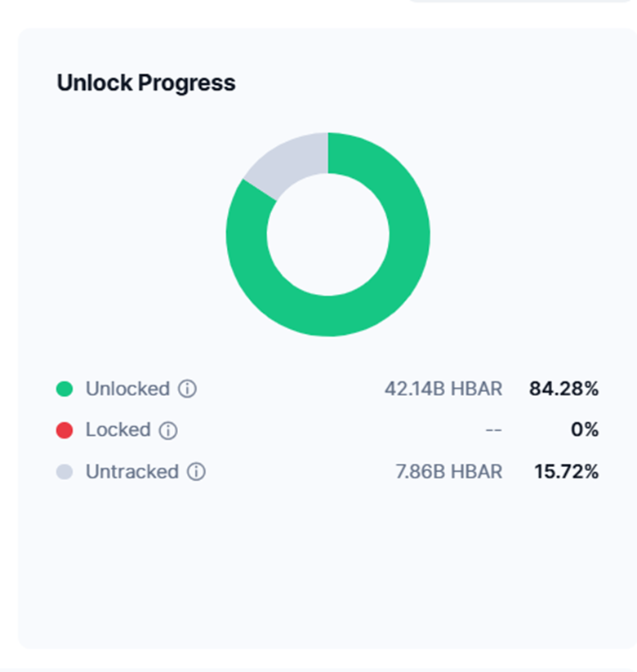Select the Locked legend label
Viewport: 637px width, 672px height.
(x=118, y=430)
